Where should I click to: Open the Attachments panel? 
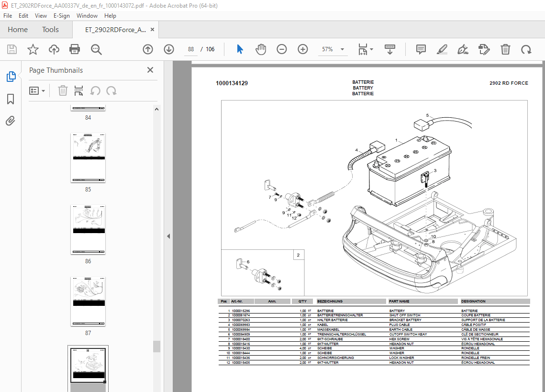point(11,121)
